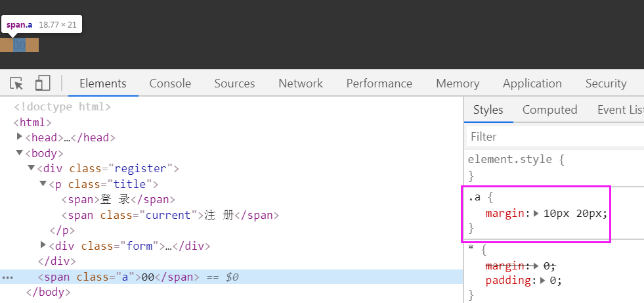Click the element.style rule block

tap(515, 159)
